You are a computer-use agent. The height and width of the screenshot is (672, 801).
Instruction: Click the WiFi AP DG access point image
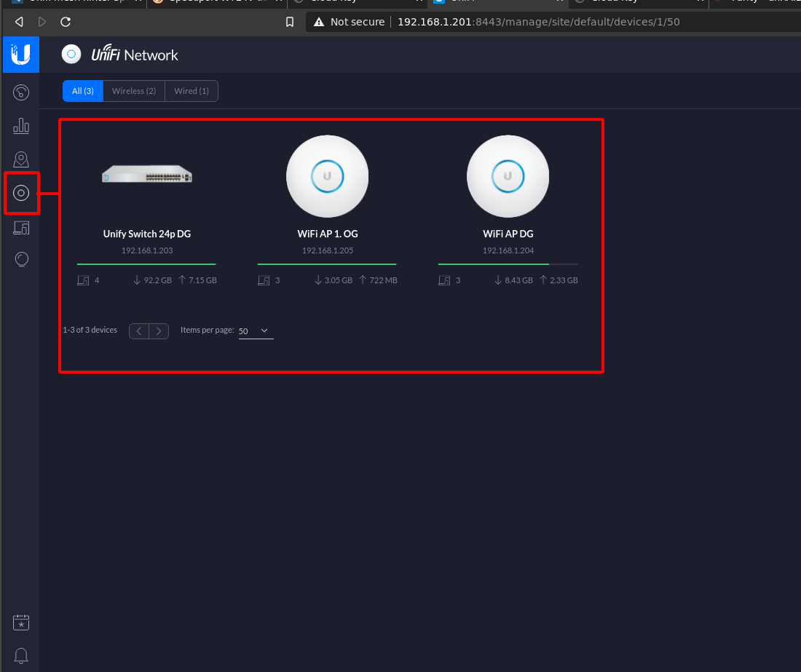[508, 176]
